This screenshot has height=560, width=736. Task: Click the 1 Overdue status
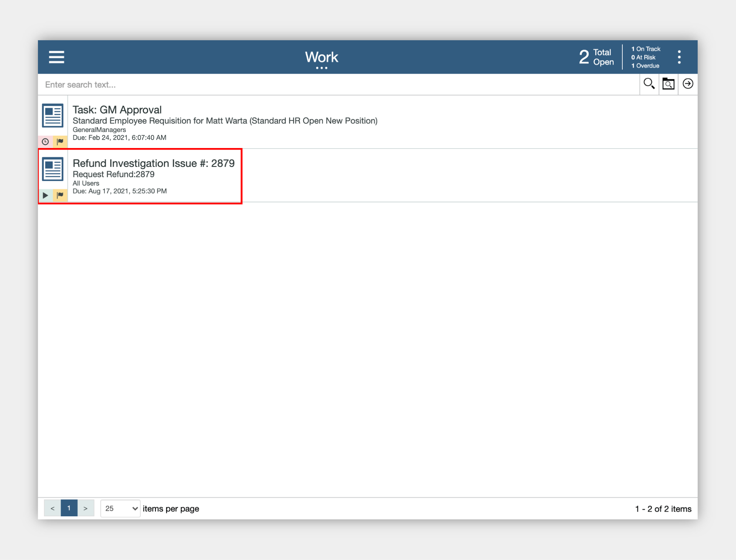[645, 66]
